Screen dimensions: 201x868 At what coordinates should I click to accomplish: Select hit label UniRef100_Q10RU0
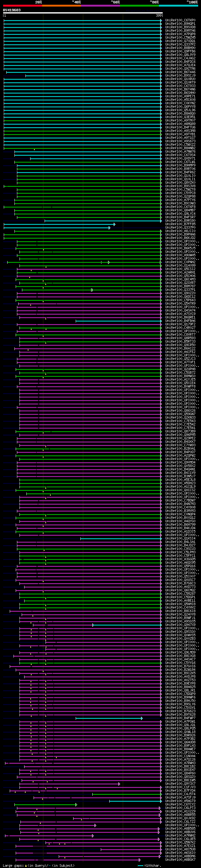tap(180, 79)
